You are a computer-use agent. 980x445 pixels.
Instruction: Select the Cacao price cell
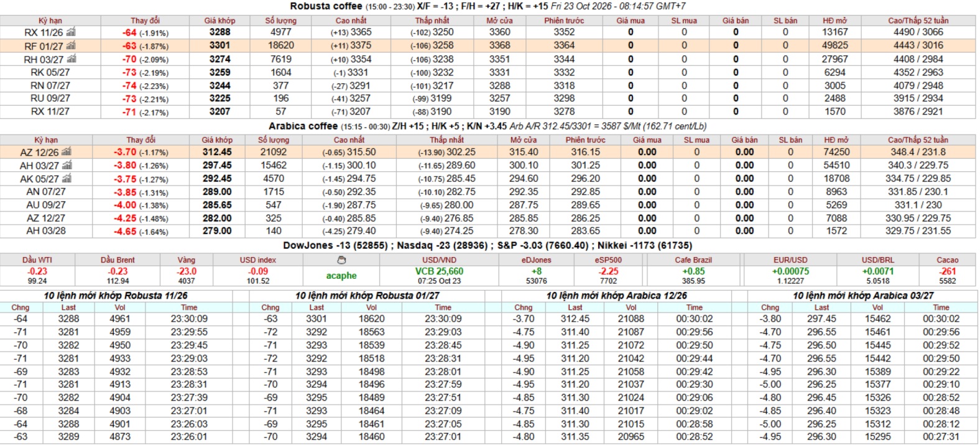point(948,270)
